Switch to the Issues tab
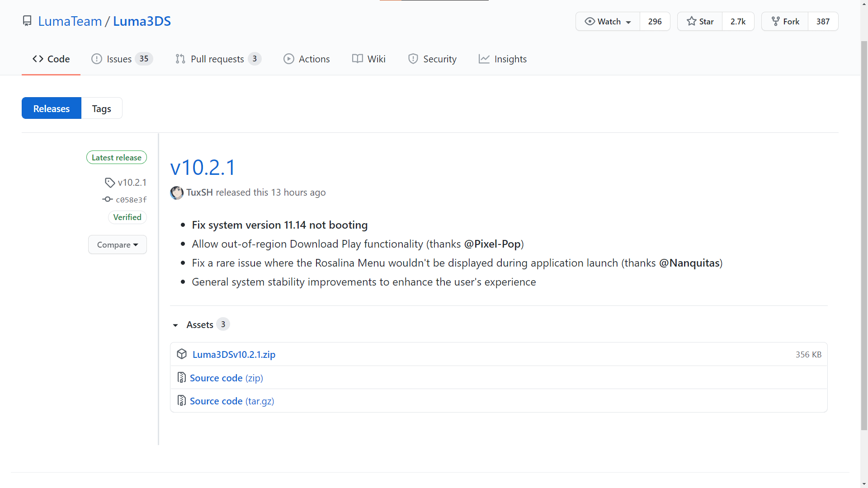 click(122, 59)
